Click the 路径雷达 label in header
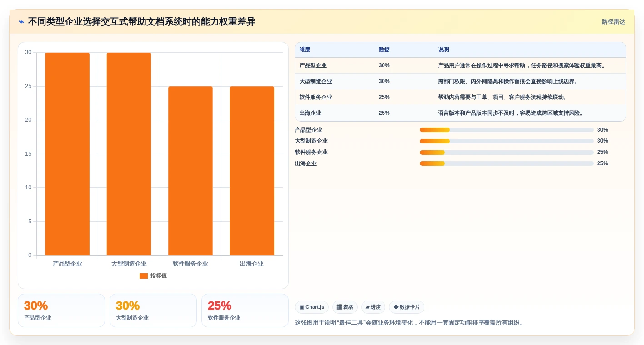 click(x=613, y=22)
